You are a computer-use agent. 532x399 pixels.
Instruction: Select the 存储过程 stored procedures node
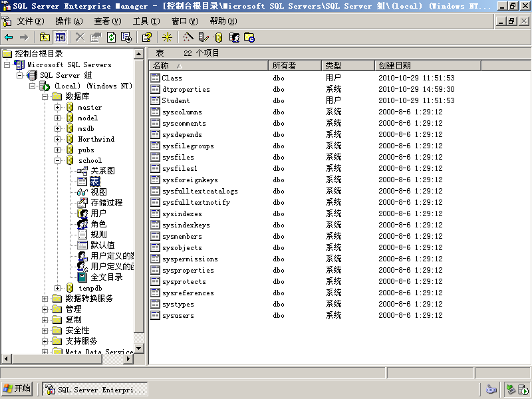pyautogui.click(x=106, y=203)
